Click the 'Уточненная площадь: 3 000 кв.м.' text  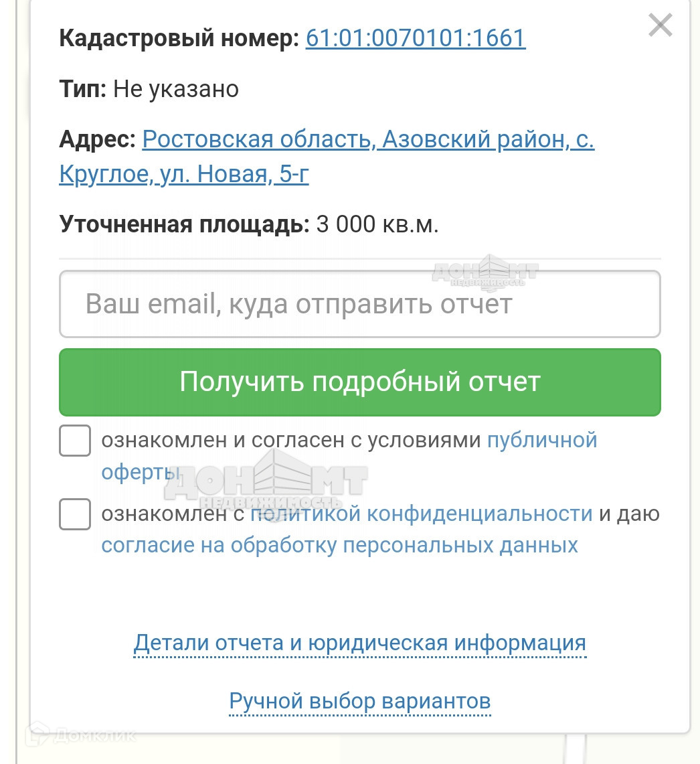(249, 224)
